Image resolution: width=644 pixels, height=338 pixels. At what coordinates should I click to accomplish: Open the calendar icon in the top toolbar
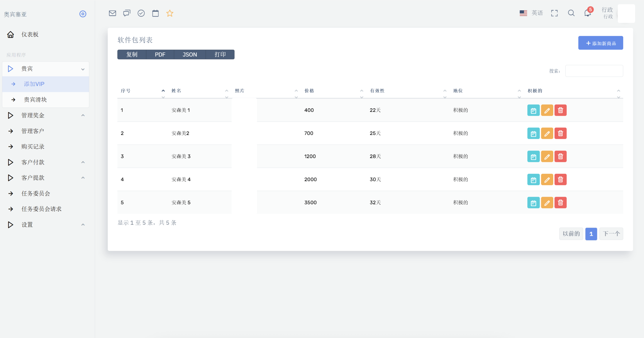[156, 13]
